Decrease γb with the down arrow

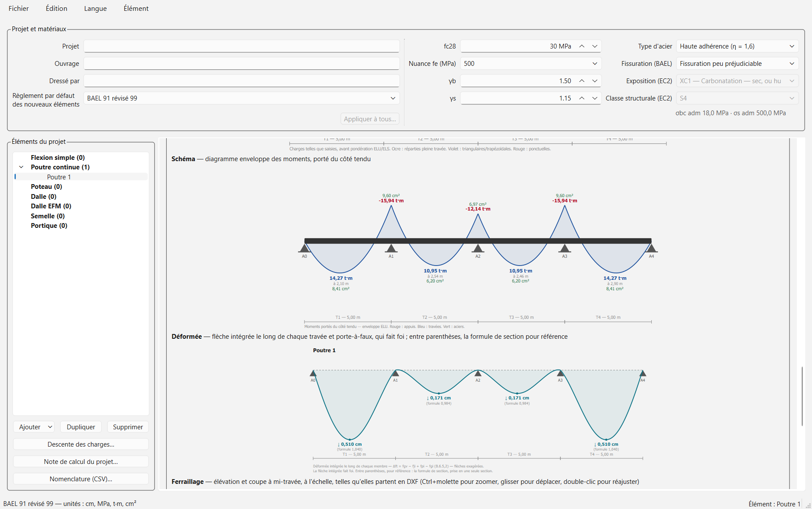(x=595, y=81)
